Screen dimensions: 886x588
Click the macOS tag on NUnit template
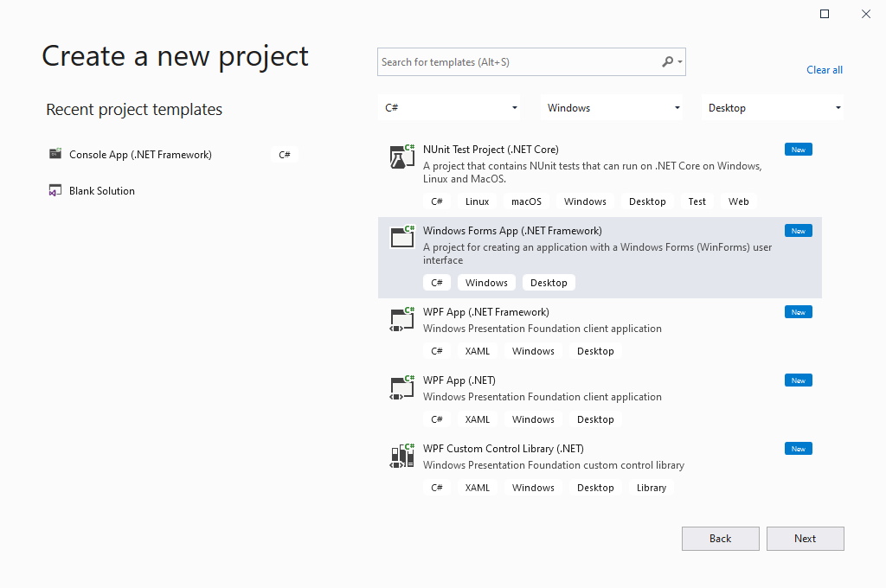point(526,201)
